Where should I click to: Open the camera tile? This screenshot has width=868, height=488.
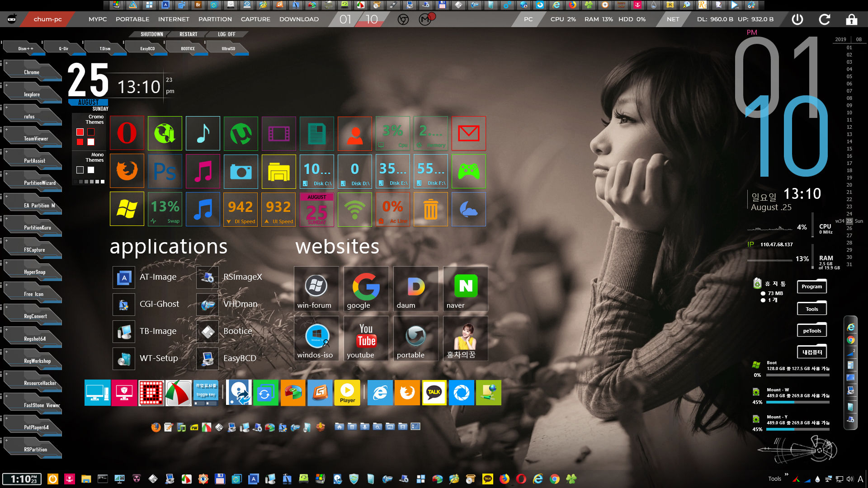pos(241,171)
